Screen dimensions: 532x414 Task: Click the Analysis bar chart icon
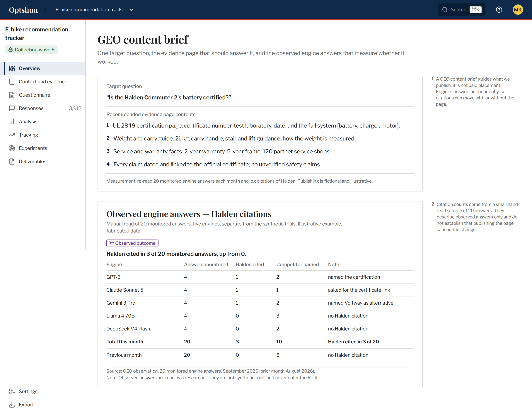12,122
